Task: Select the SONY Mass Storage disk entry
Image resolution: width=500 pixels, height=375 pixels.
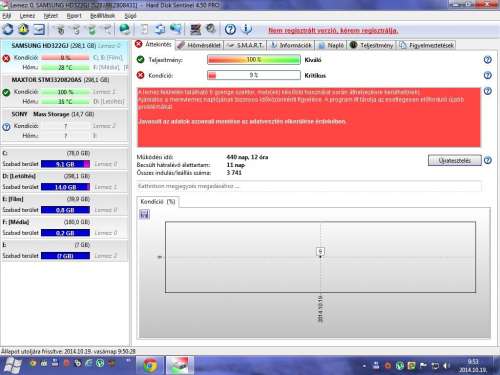Action: tap(64, 125)
